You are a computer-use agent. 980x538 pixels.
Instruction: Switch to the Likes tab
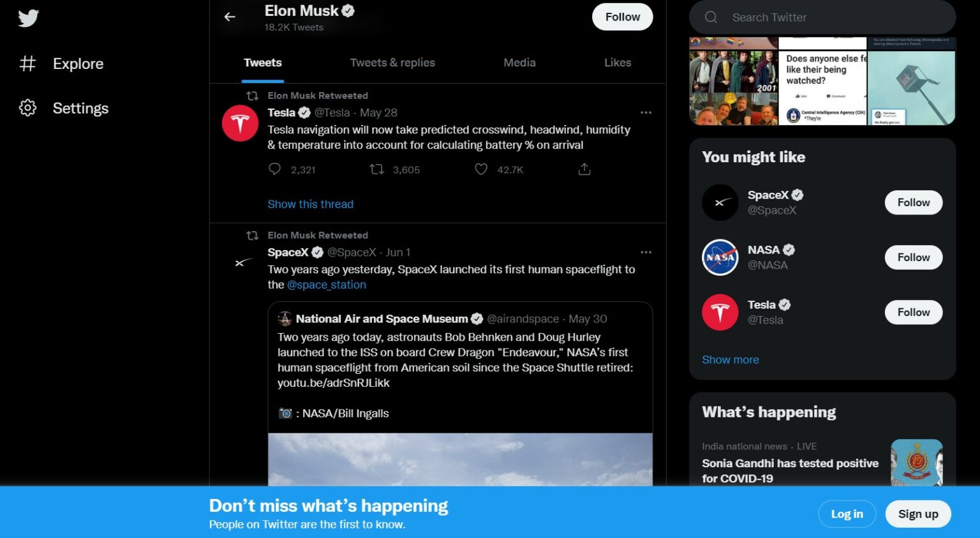point(617,63)
